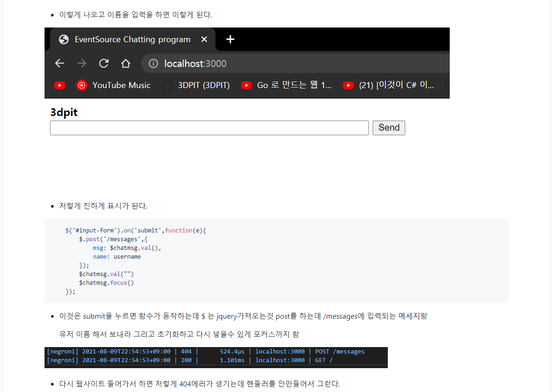Viewport: 553px width, 392px height.
Task: Open the first YouTube bookmark icon
Action: pyautogui.click(x=60, y=85)
